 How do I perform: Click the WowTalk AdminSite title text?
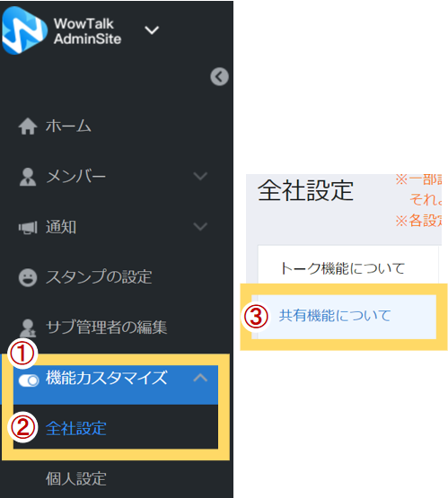[x=87, y=31]
